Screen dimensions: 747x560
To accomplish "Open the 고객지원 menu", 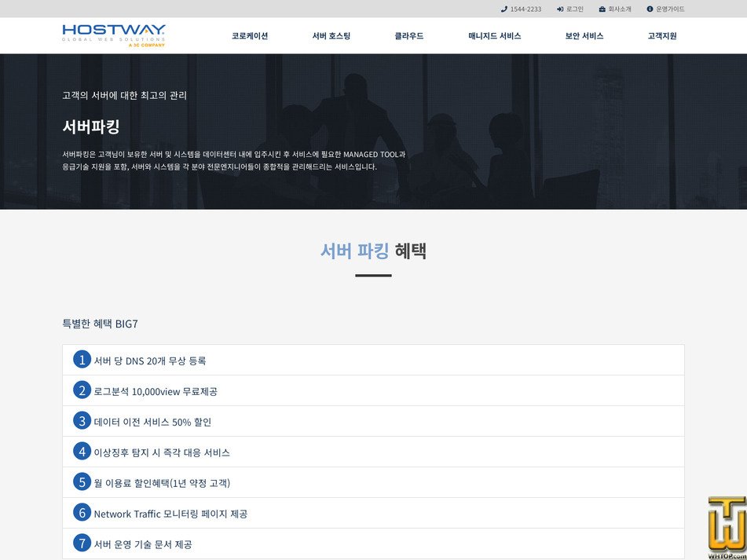I will (x=662, y=35).
